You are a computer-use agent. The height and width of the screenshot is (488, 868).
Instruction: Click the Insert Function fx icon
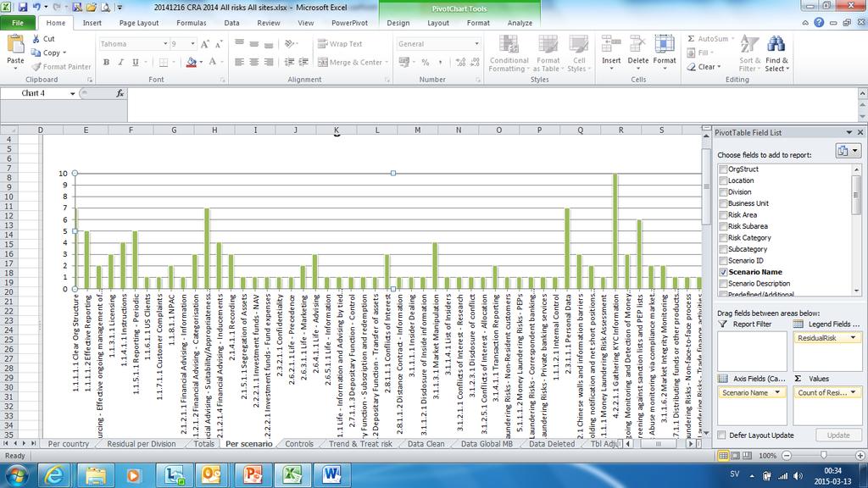pos(120,93)
